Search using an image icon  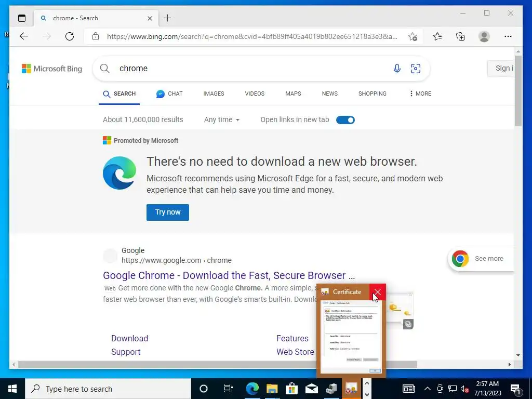pyautogui.click(x=416, y=68)
